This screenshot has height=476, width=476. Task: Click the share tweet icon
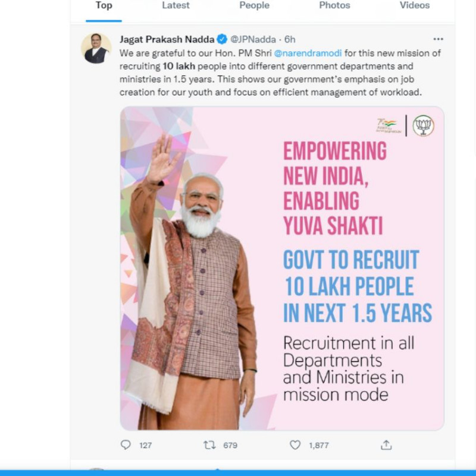pyautogui.click(x=386, y=444)
